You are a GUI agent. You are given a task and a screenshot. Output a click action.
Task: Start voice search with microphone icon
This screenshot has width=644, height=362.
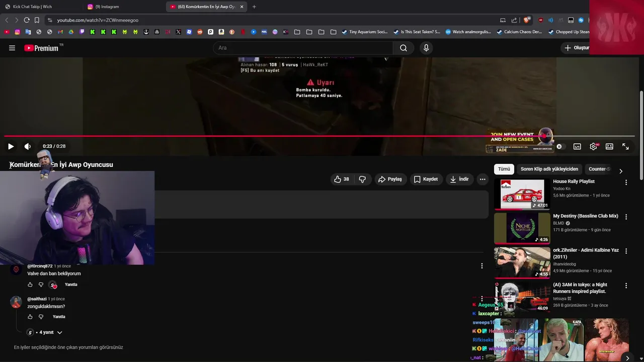(x=426, y=48)
